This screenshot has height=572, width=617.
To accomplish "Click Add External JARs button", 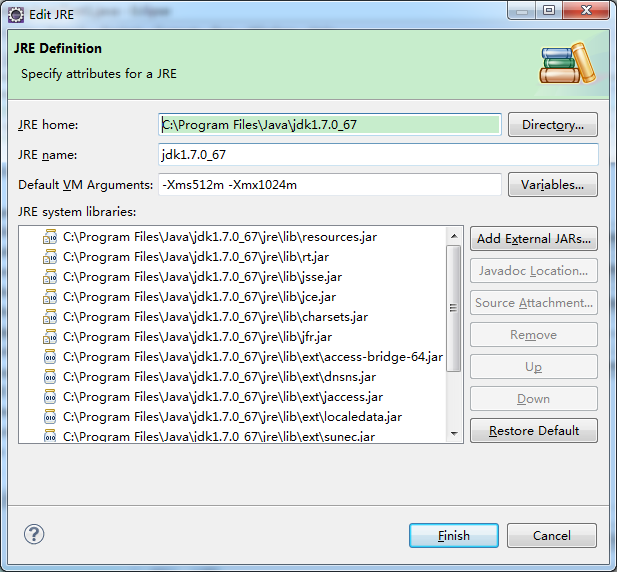I will coord(534,239).
